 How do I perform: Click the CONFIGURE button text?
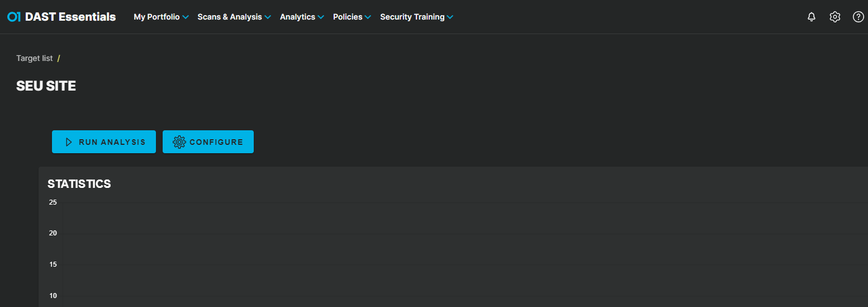(x=216, y=142)
